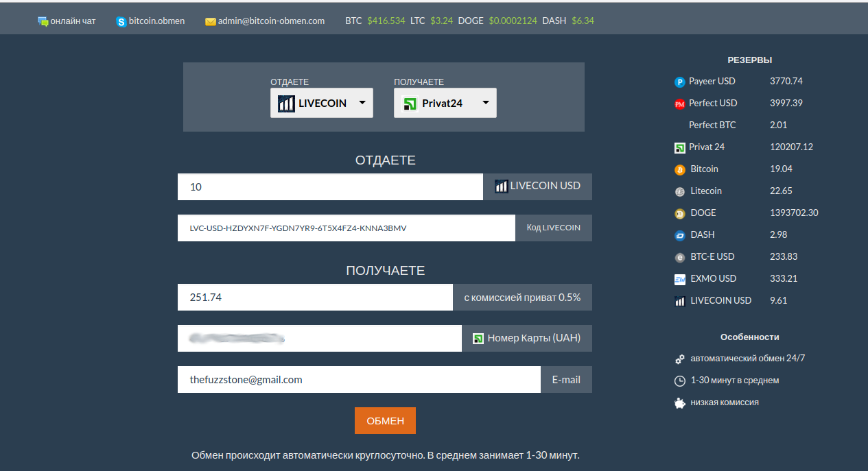868x471 pixels.
Task: Click the LIVECOIN USD reserve bars icon
Action: click(680, 301)
